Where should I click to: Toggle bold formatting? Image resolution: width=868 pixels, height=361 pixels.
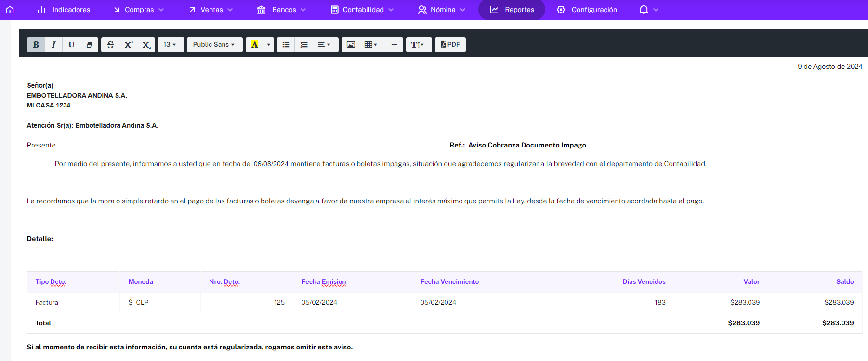tap(36, 45)
